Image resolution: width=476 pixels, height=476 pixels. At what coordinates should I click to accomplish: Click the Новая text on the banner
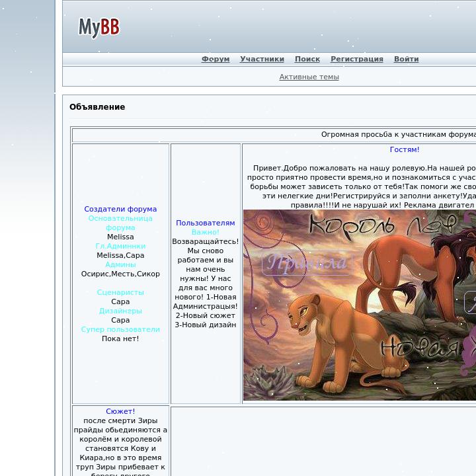pos(420,348)
